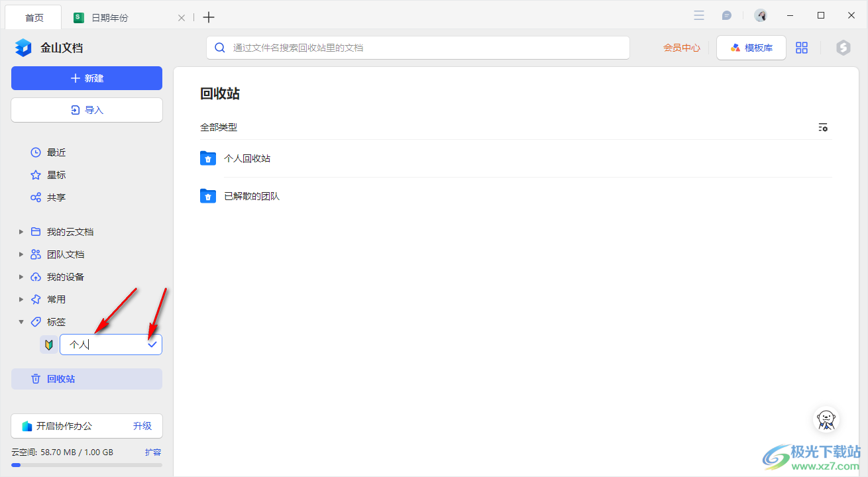868x477 pixels.
Task: Open a new tab with the plus icon
Action: pyautogui.click(x=209, y=17)
